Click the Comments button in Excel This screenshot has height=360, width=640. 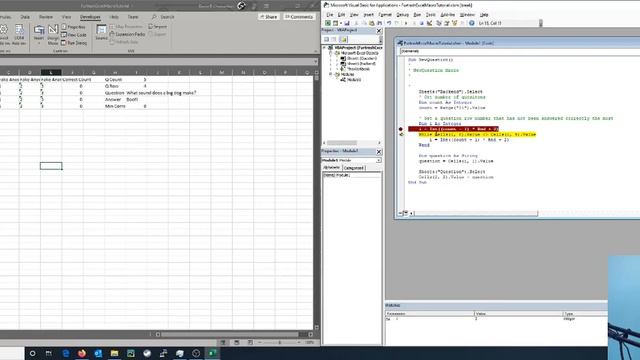tap(299, 17)
